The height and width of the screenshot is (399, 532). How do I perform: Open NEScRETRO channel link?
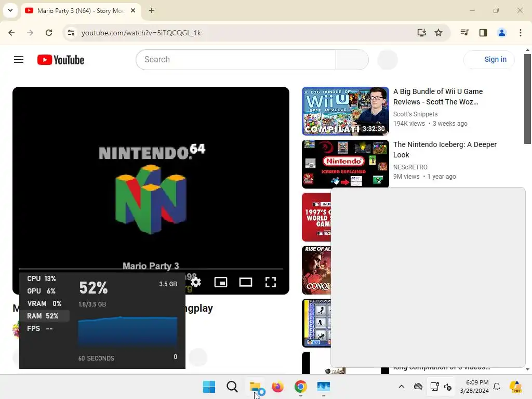[410, 167]
